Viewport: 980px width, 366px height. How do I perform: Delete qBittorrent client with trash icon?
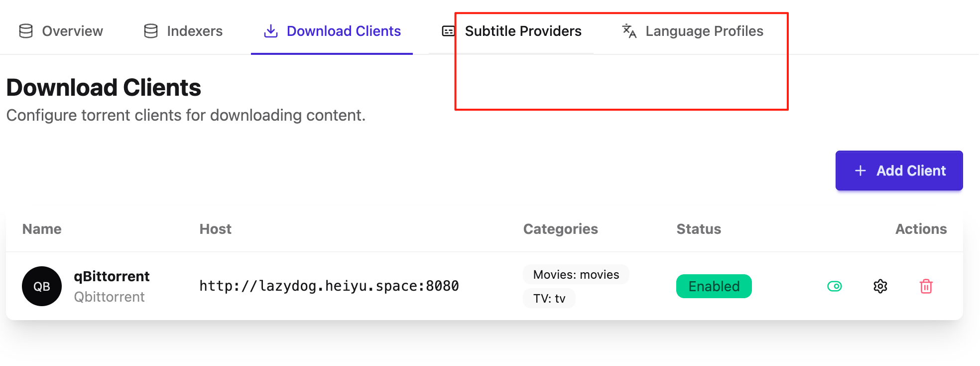click(926, 286)
